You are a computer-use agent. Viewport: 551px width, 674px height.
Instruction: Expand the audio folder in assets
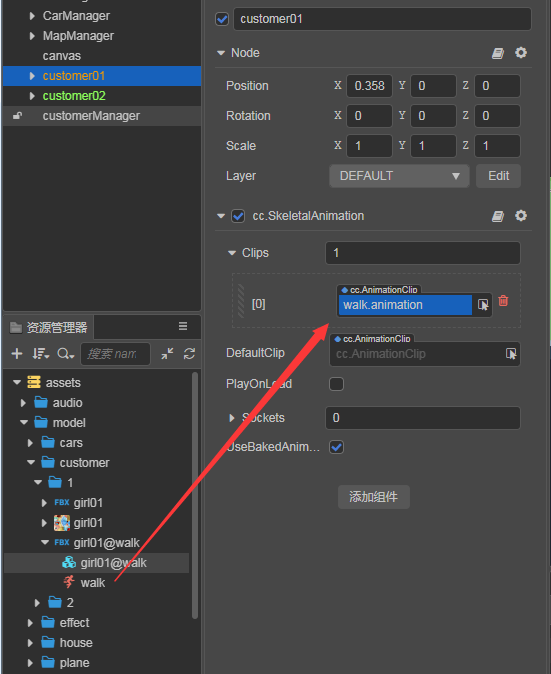pos(23,403)
